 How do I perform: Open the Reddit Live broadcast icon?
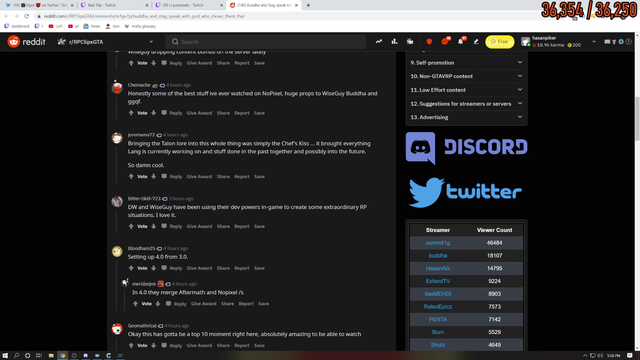point(410,42)
